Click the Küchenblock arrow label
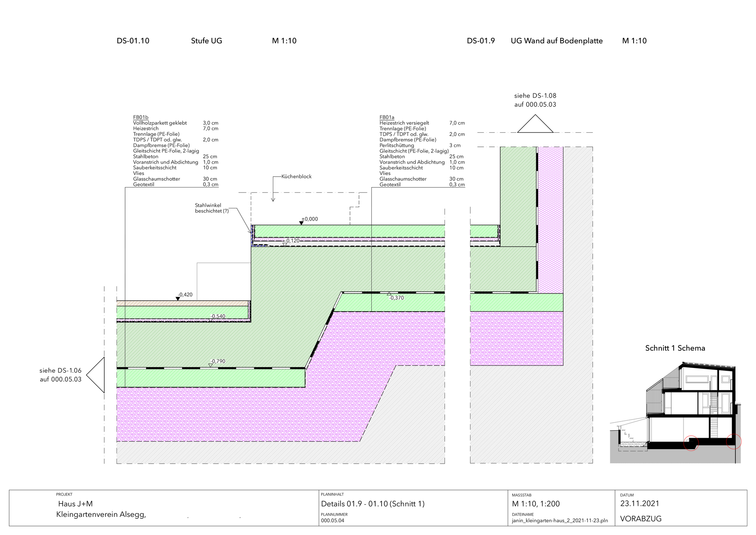 click(x=296, y=176)
